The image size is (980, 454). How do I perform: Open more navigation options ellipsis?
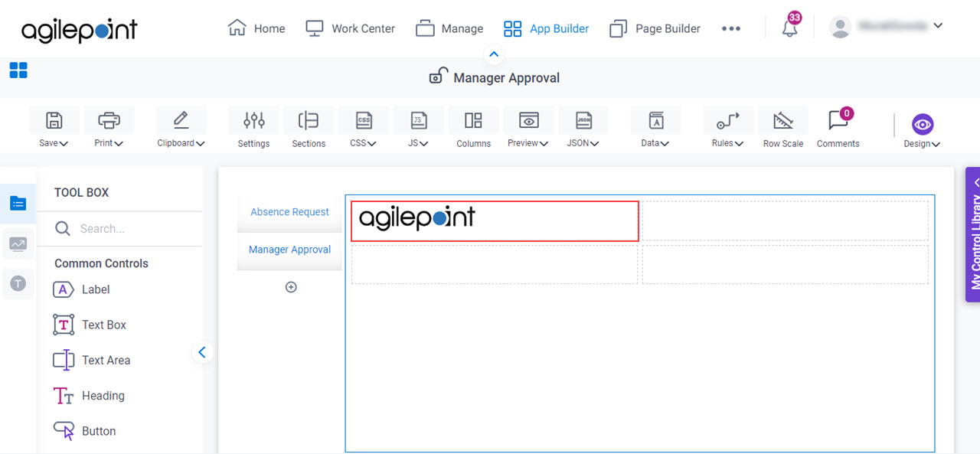coord(731,28)
